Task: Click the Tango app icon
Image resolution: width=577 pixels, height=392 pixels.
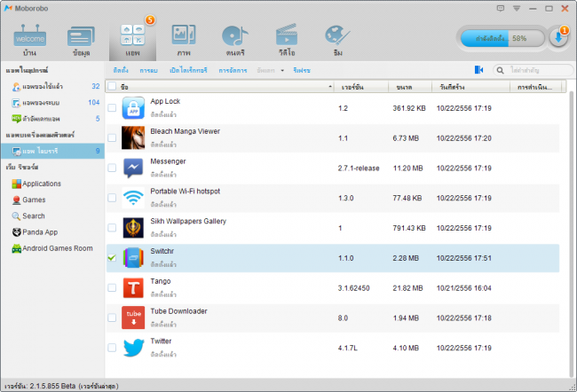Action: pyautogui.click(x=133, y=287)
